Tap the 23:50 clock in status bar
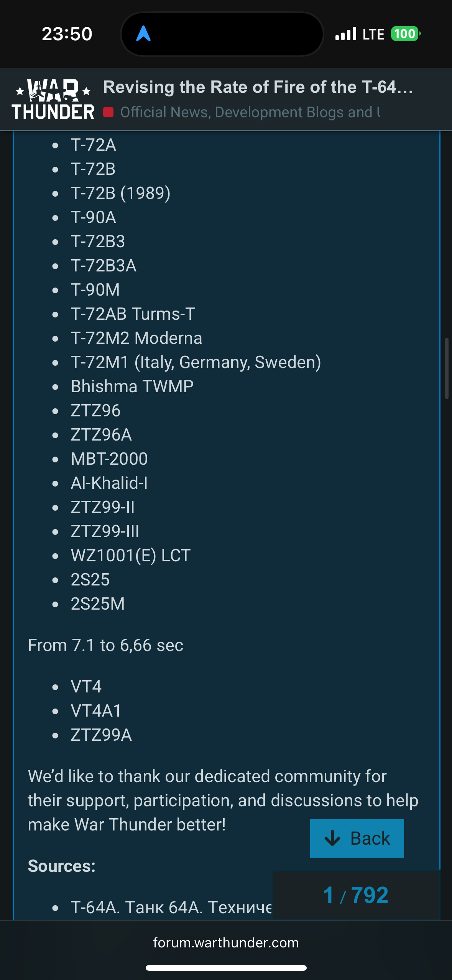The image size is (452, 980). click(67, 34)
